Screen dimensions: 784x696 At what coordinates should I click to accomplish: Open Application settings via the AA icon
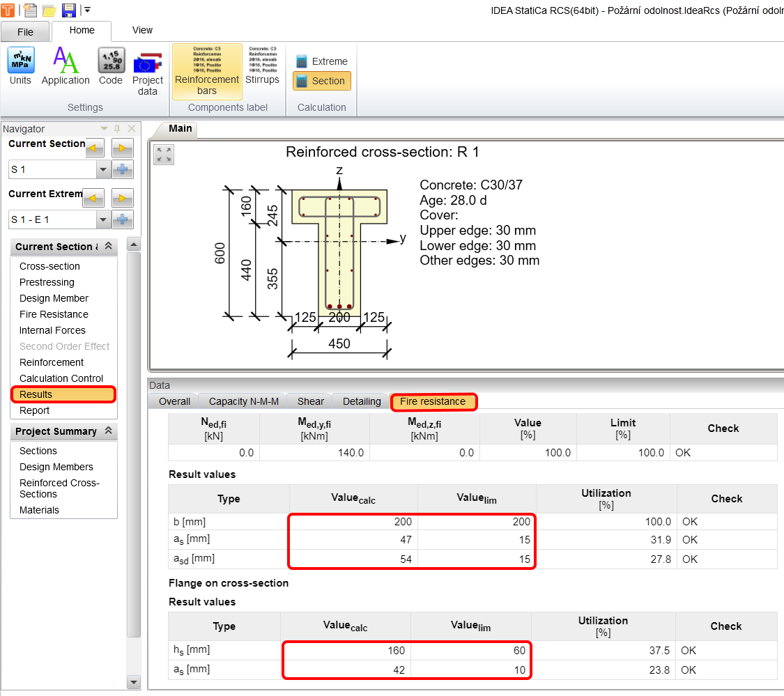pos(65,66)
